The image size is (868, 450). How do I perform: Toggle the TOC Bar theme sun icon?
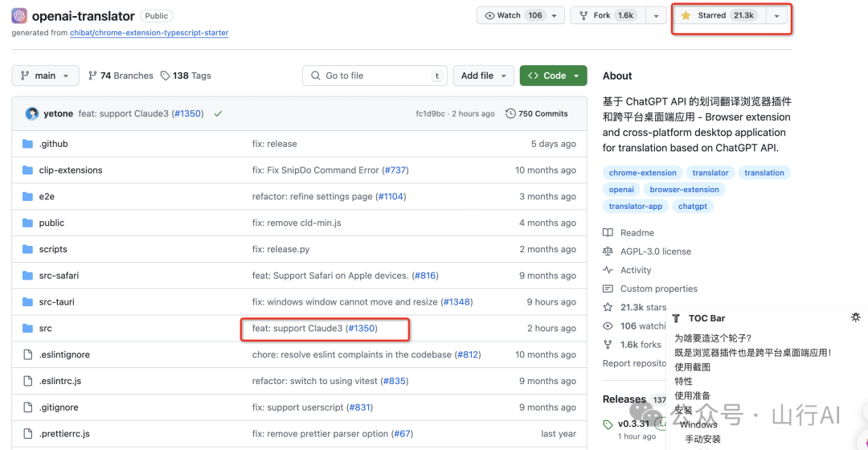(x=855, y=318)
